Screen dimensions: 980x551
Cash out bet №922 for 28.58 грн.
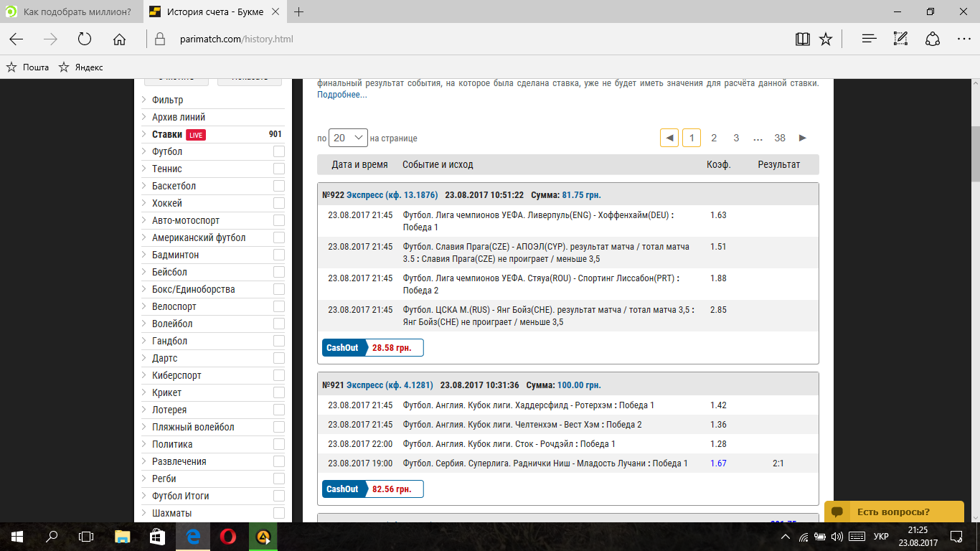point(373,348)
